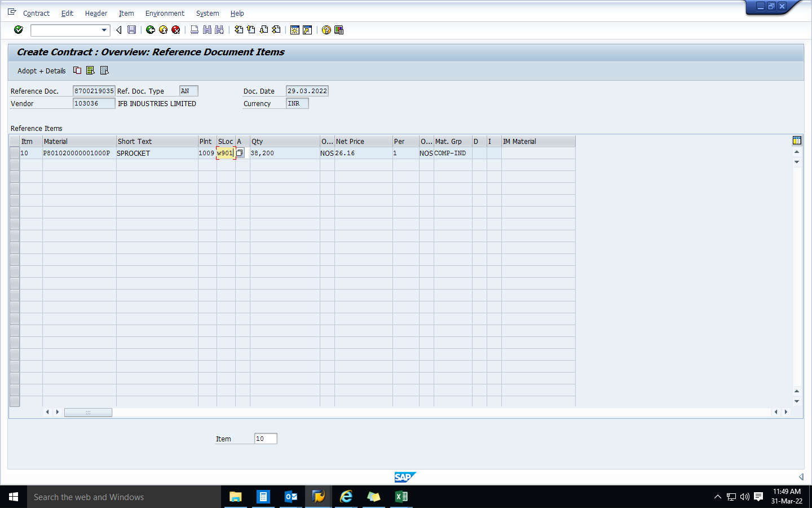This screenshot has width=812, height=508.
Task: Click the Reference Doc. field 8700219035
Action: click(x=94, y=91)
